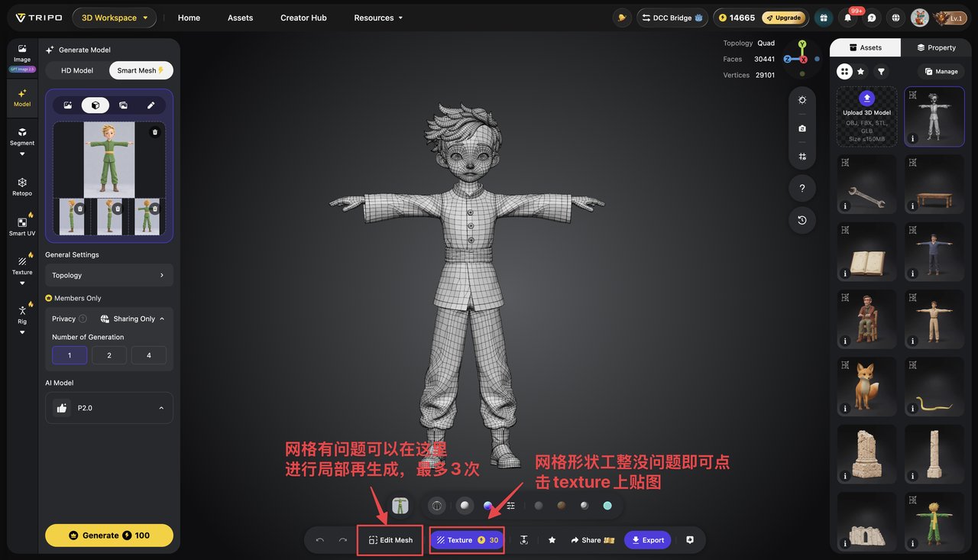This screenshot has width=978, height=560.
Task: Select the teal color swatch
Action: [x=607, y=506]
